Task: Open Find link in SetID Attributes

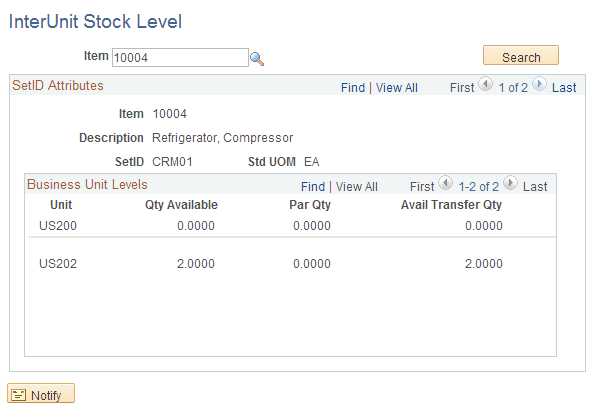Action: coord(353,88)
